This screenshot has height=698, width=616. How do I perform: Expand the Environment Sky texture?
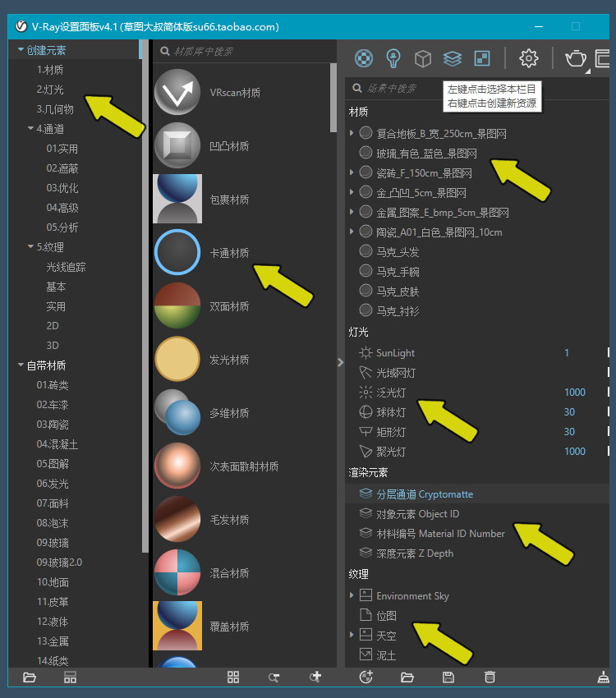352,595
